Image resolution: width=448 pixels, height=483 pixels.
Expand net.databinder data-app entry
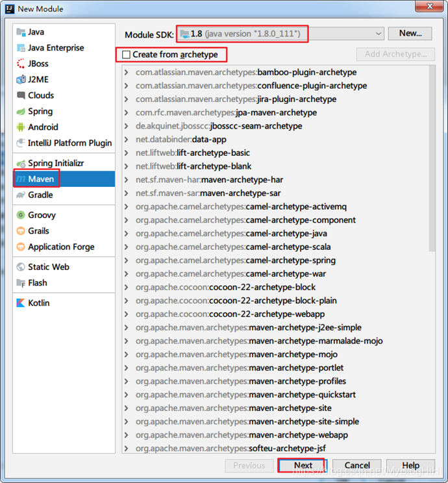[x=127, y=140]
